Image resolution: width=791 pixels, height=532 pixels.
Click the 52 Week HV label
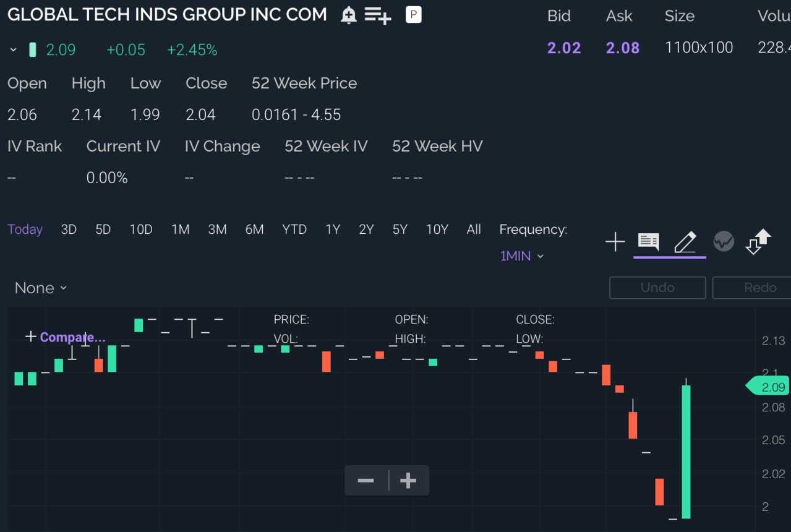point(437,147)
